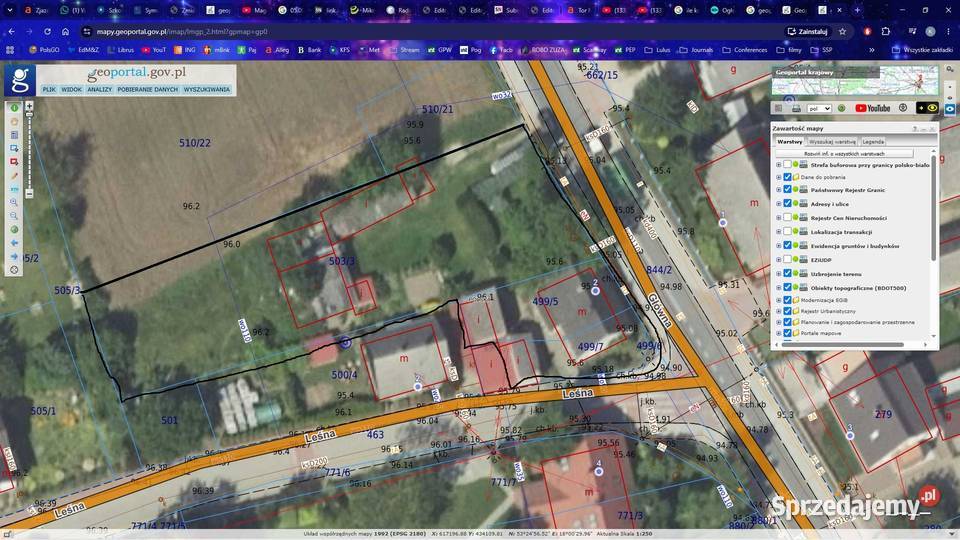The image size is (960, 540).
Task: Open the POBIERANIE DANYCH menu
Action: [148, 89]
